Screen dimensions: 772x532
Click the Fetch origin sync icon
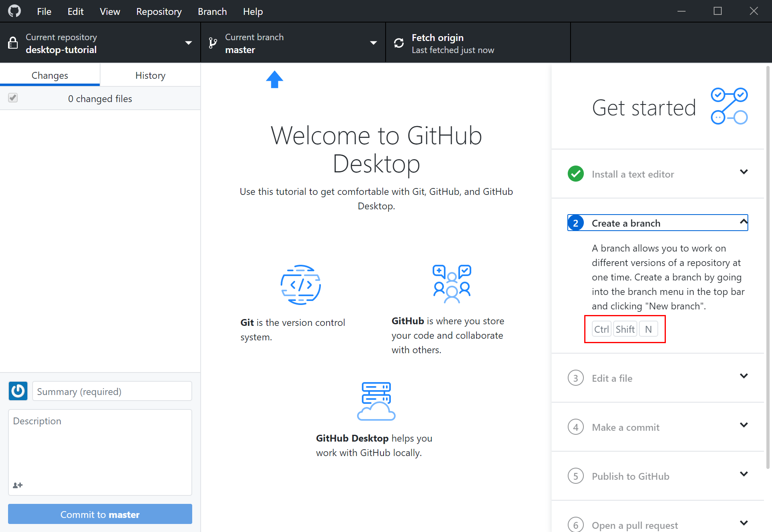pos(399,43)
